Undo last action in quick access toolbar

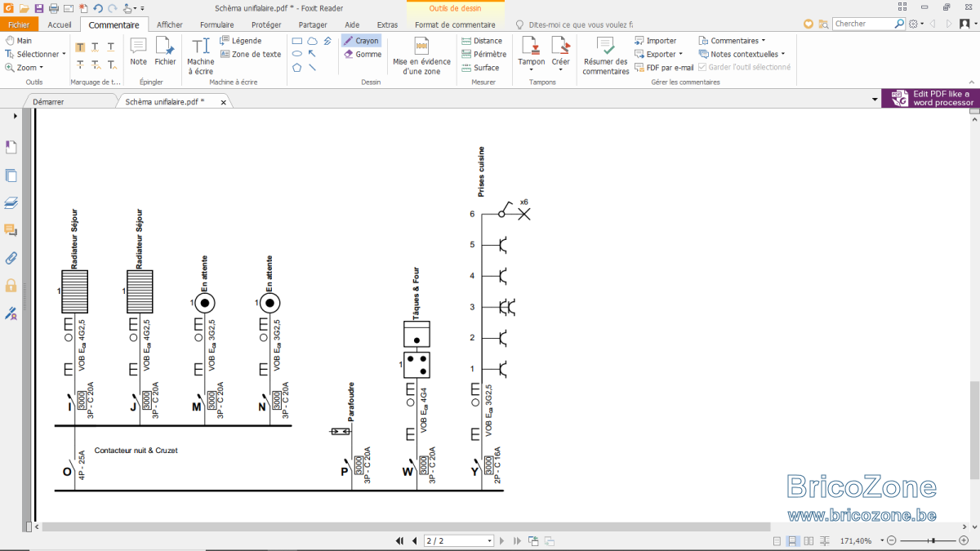(x=97, y=8)
